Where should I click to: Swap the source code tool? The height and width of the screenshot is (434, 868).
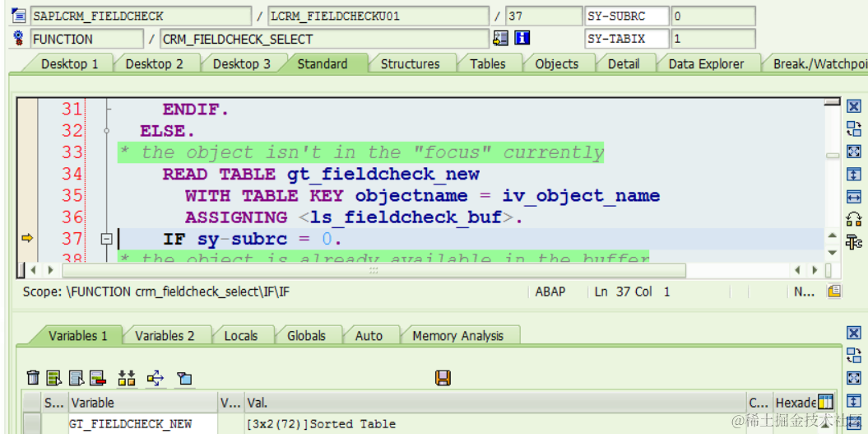[x=854, y=129]
